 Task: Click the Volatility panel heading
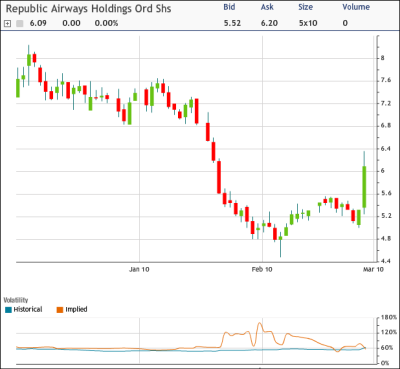tap(16, 300)
